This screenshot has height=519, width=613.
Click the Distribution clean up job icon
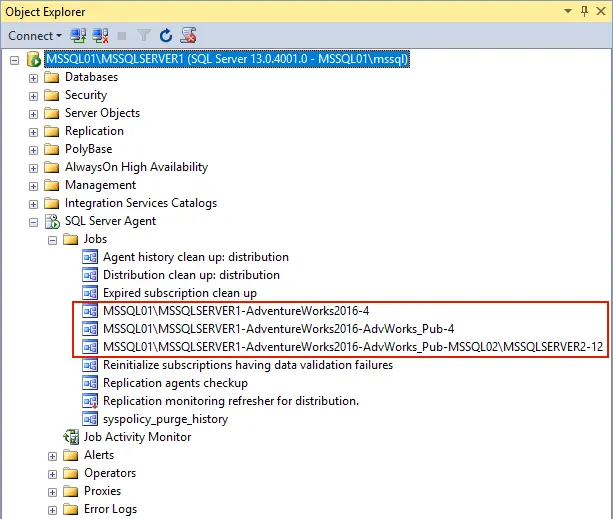pyautogui.click(x=90, y=275)
